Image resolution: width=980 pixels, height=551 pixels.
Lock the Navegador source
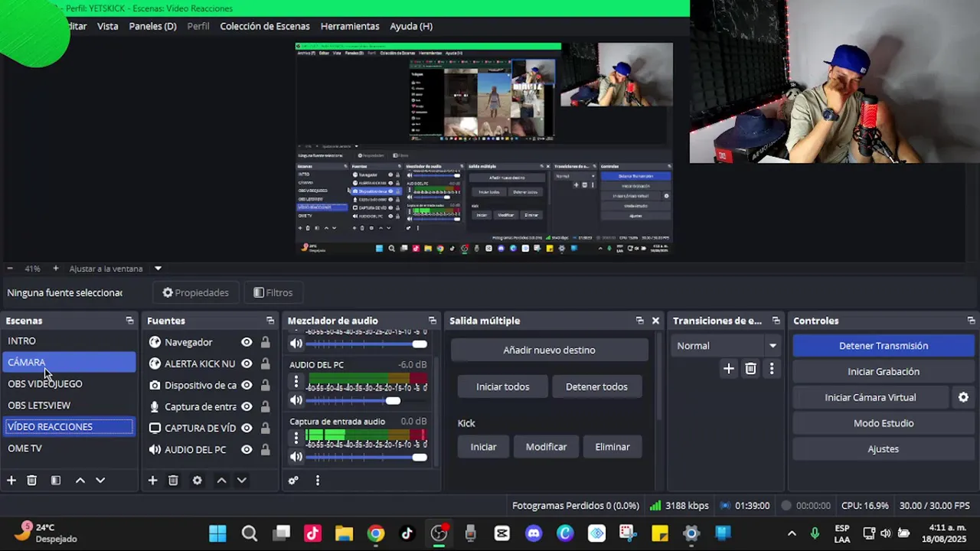[265, 342]
